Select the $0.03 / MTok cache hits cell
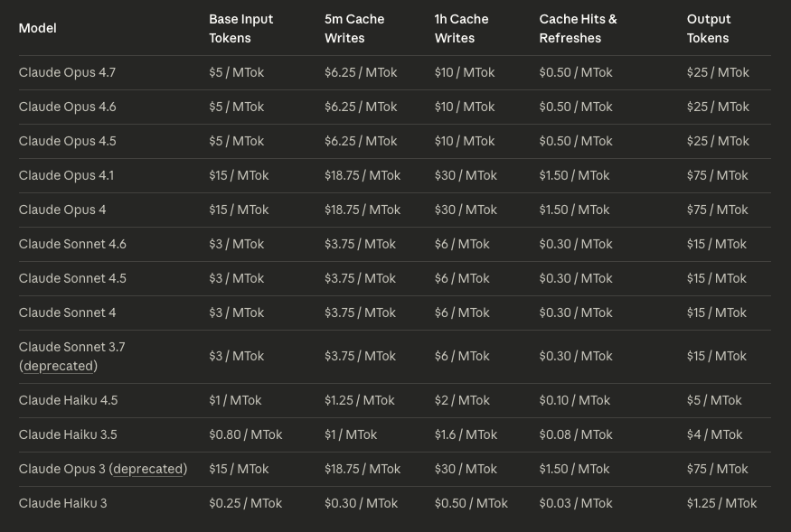Viewport: 791px width, 532px height. [576, 503]
